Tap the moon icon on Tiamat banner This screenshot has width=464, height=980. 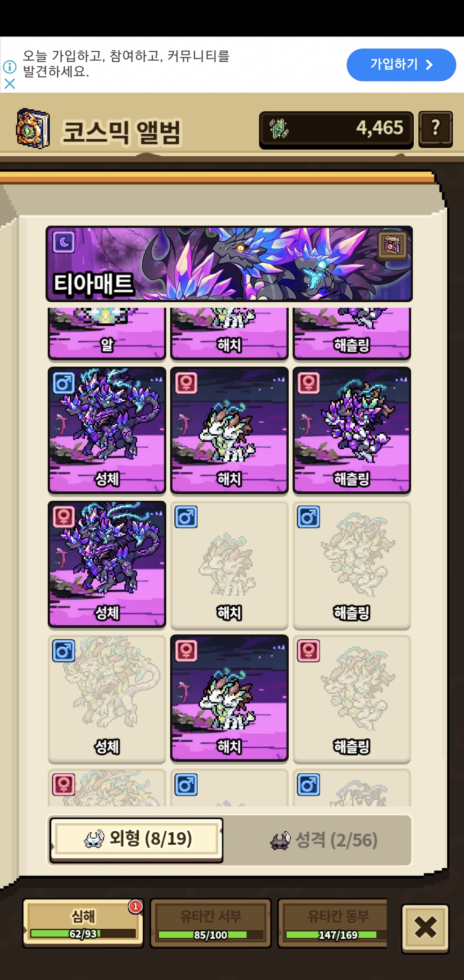64,242
